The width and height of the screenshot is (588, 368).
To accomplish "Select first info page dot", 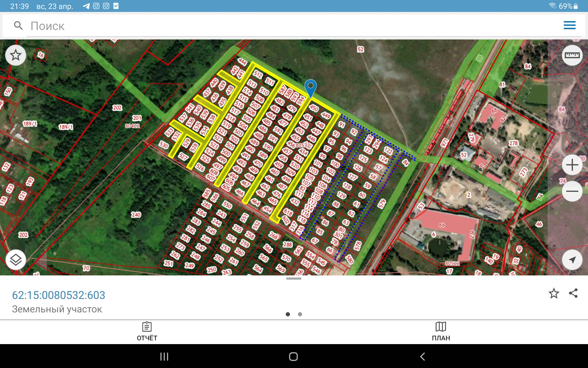I will [x=288, y=314].
